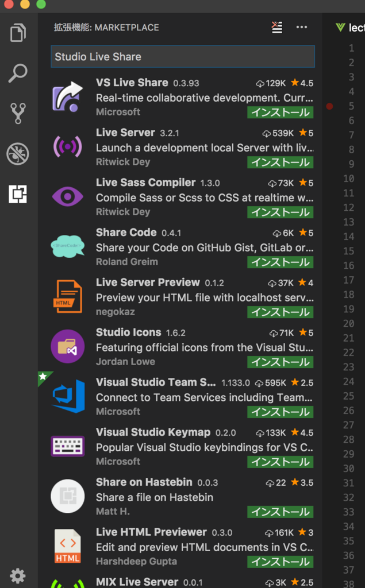Open the Explorer view in the activity bar
The height and width of the screenshot is (588, 365).
point(18,33)
